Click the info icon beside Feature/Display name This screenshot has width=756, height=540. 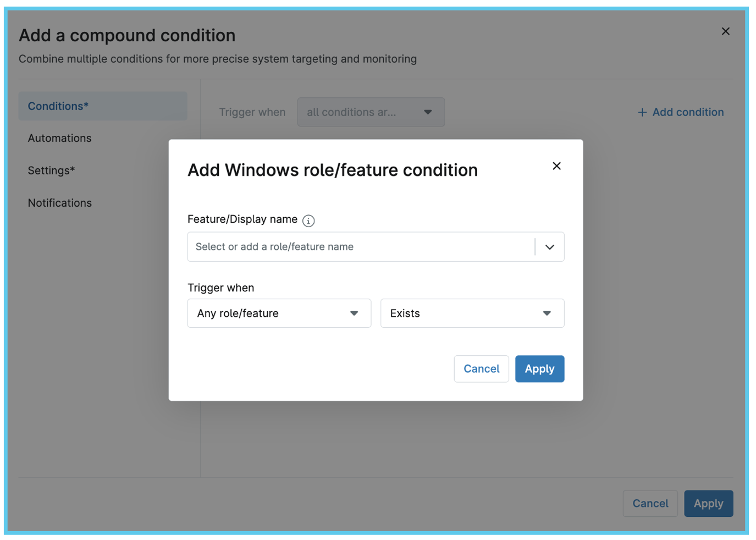tap(308, 221)
